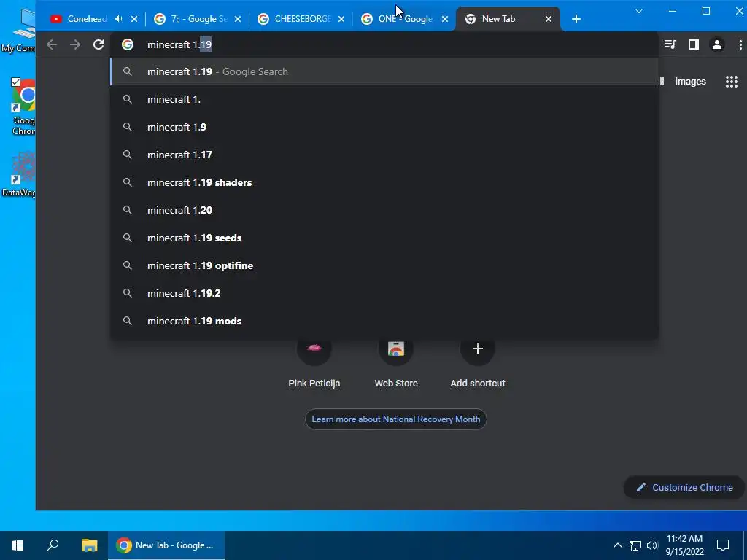747x560 pixels.
Task: Select the 'minecraft 1.' suggestion
Action: [x=384, y=99]
